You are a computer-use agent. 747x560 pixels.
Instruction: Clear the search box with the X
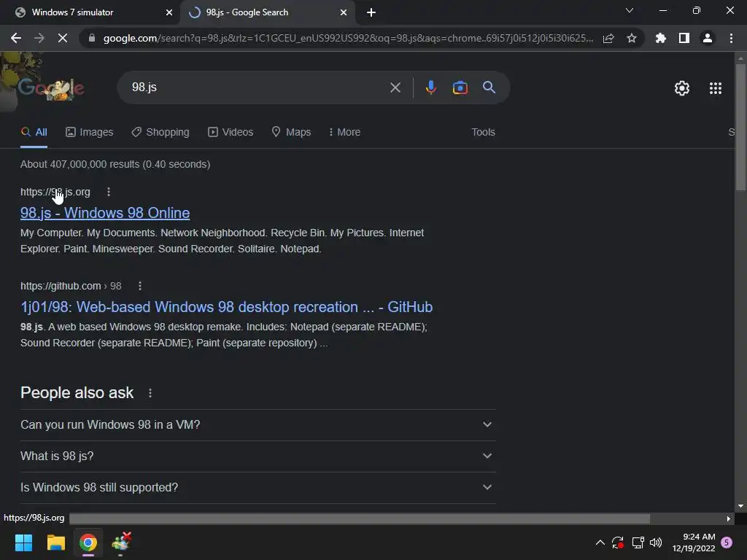pos(395,87)
